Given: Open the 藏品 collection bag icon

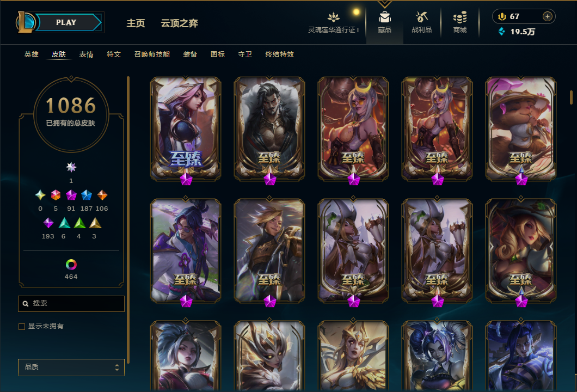Looking at the screenshot, I should tap(384, 17).
